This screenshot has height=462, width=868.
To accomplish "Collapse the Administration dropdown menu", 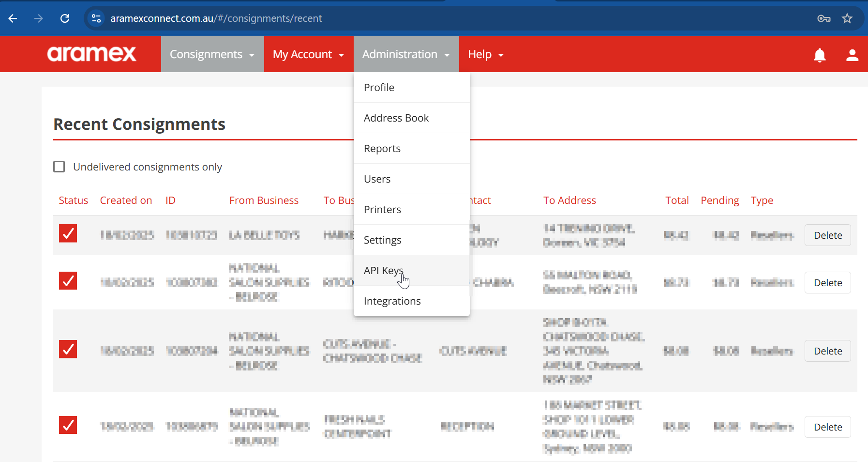I will [406, 54].
